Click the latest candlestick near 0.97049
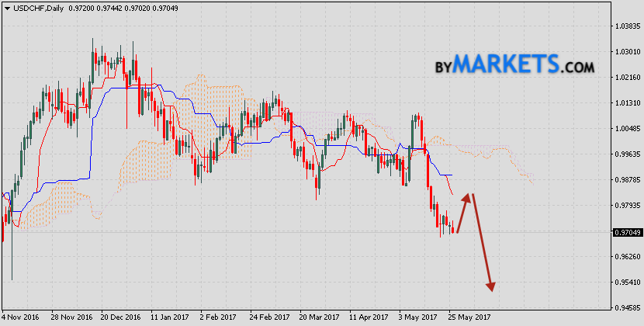The image size is (644, 326). click(453, 230)
